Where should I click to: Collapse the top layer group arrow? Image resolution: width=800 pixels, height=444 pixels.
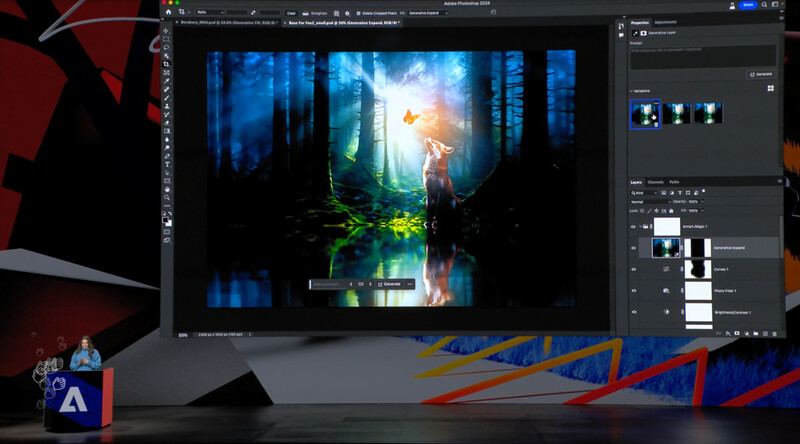click(x=640, y=227)
